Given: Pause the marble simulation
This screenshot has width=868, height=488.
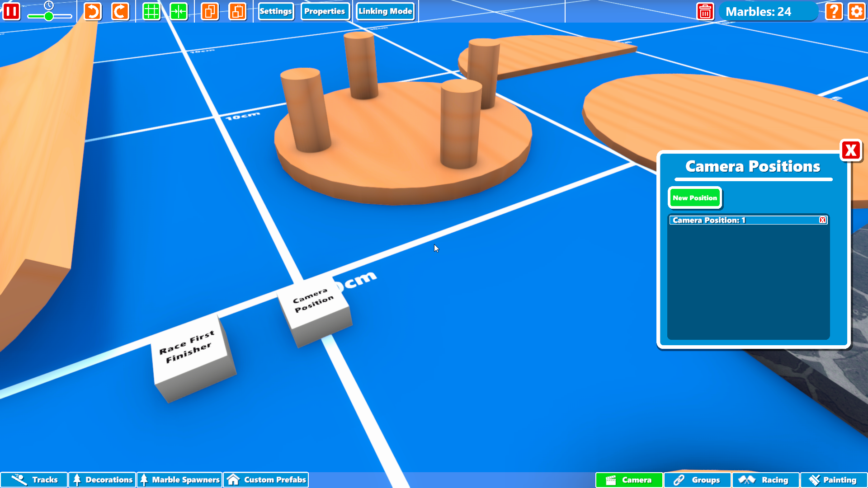Looking at the screenshot, I should [x=11, y=11].
